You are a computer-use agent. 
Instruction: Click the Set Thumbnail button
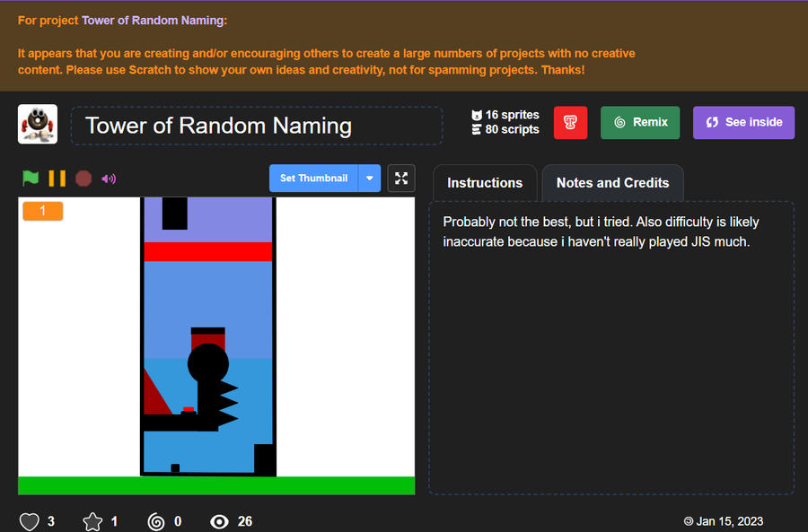click(313, 179)
